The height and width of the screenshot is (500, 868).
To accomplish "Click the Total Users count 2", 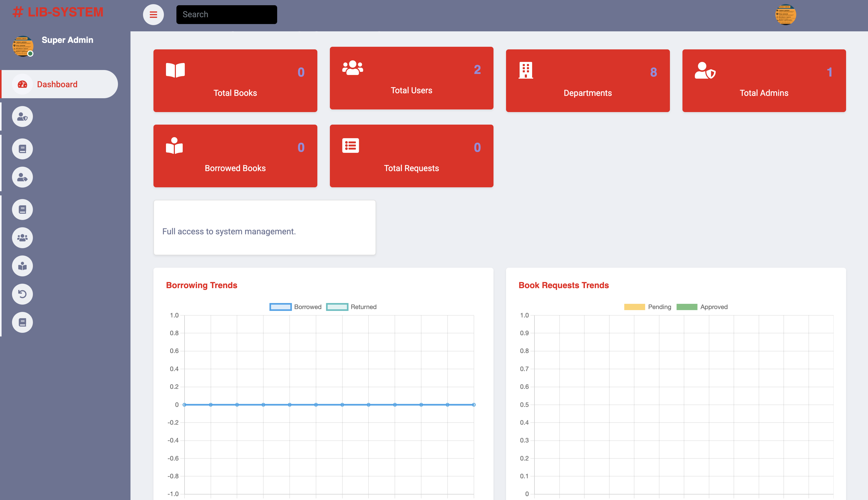I will click(477, 70).
